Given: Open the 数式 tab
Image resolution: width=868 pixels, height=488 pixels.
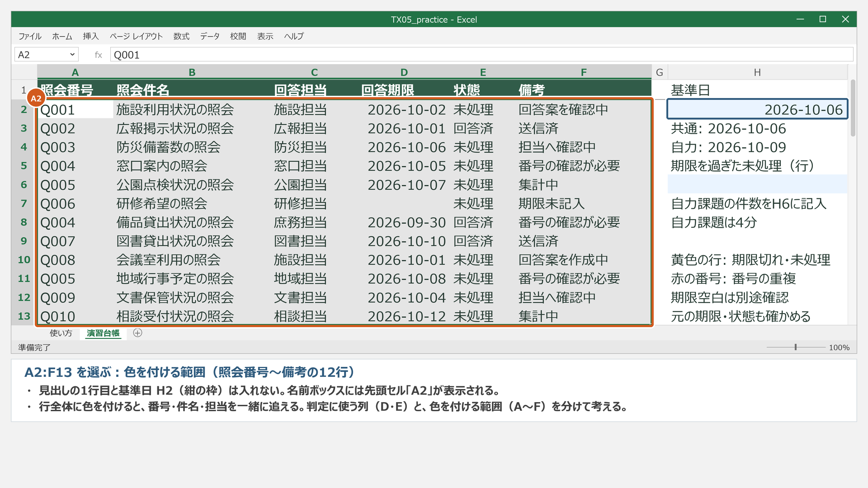Looking at the screenshot, I should pos(181,36).
